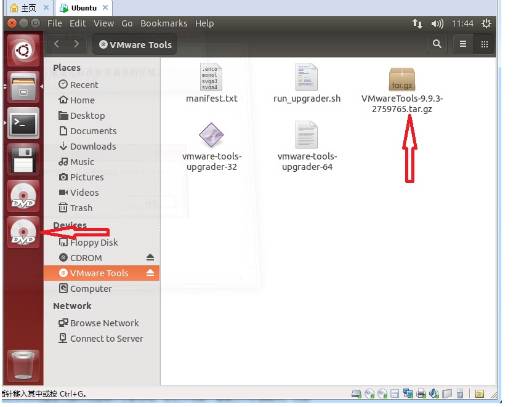Open Videos folder in sidebar
Image resolution: width=532 pixels, height=407 pixels.
coord(102,192)
